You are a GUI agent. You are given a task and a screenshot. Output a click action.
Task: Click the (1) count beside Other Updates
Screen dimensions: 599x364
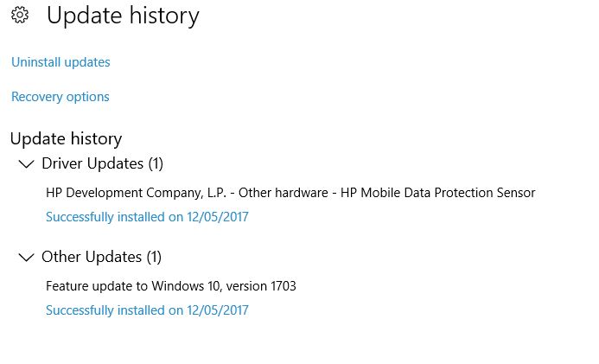[153, 257]
